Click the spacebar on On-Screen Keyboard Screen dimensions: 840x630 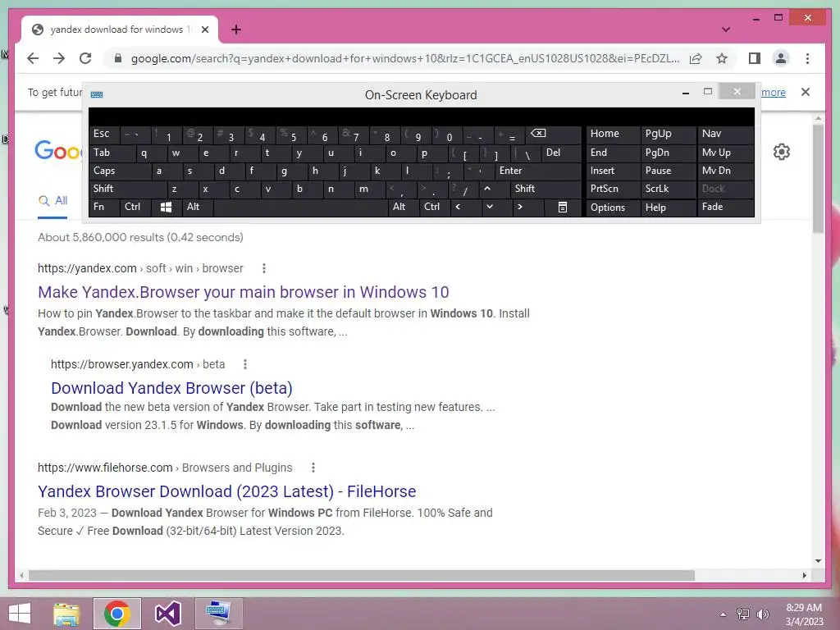pyautogui.click(x=300, y=208)
